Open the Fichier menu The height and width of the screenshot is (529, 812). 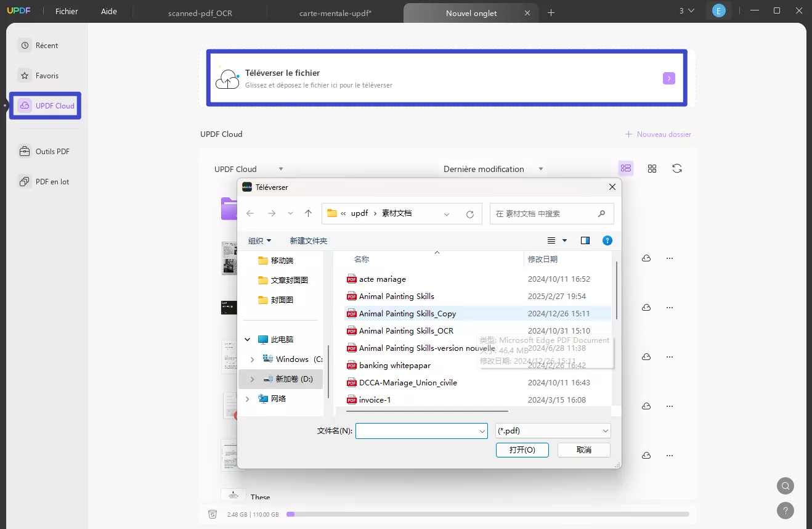pyautogui.click(x=67, y=11)
